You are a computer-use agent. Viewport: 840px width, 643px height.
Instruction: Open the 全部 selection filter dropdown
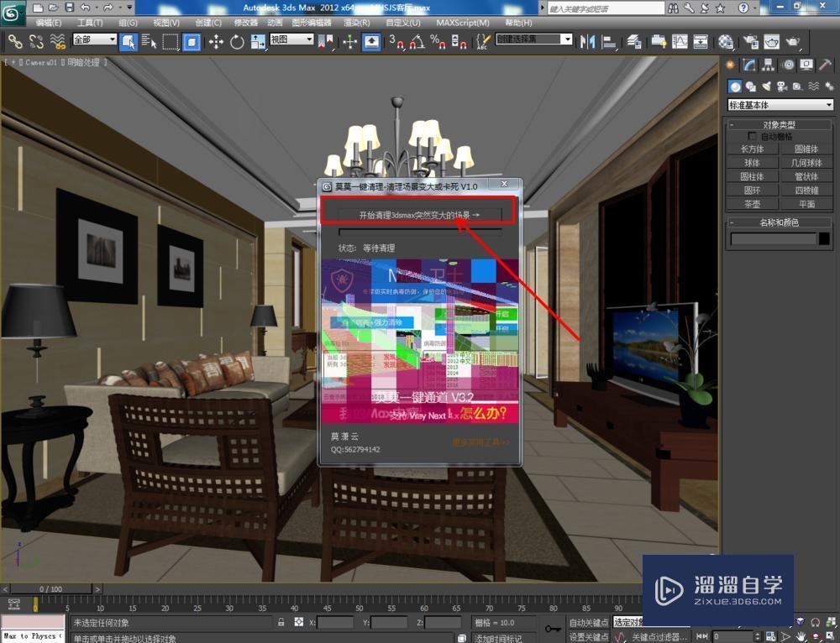[x=94, y=39]
